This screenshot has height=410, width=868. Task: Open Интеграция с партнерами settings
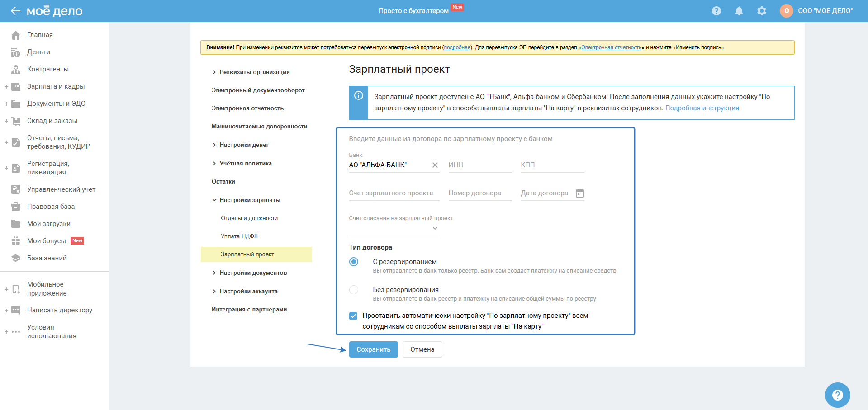coord(249,310)
